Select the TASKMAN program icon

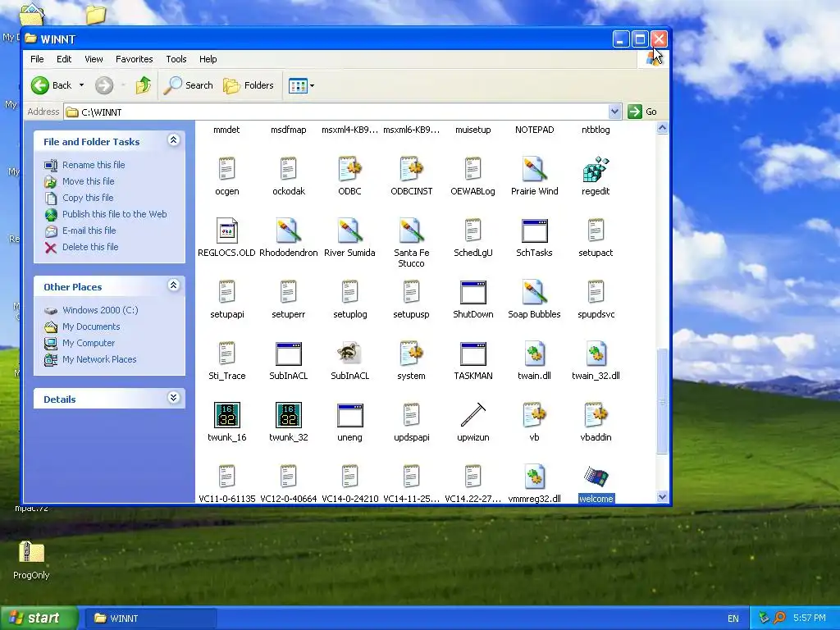473,354
